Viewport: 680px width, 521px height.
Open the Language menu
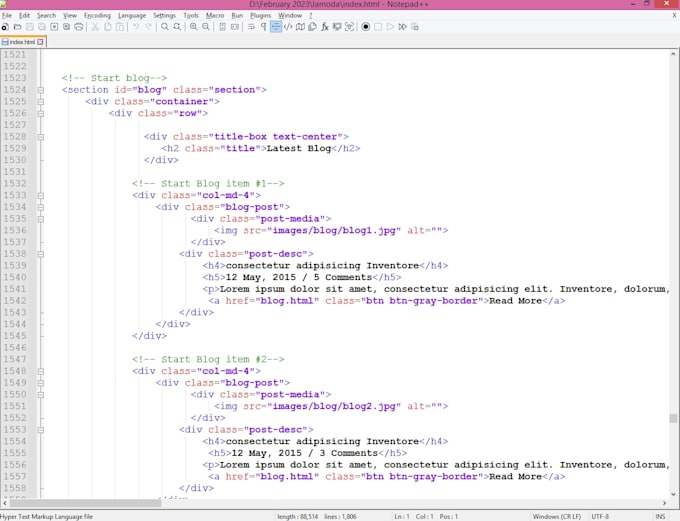pyautogui.click(x=132, y=15)
